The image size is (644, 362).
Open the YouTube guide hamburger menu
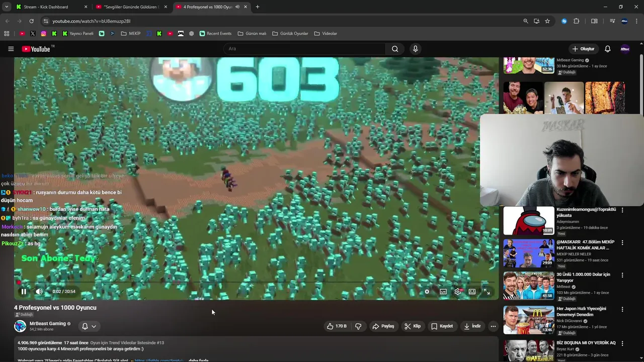[x=11, y=49]
